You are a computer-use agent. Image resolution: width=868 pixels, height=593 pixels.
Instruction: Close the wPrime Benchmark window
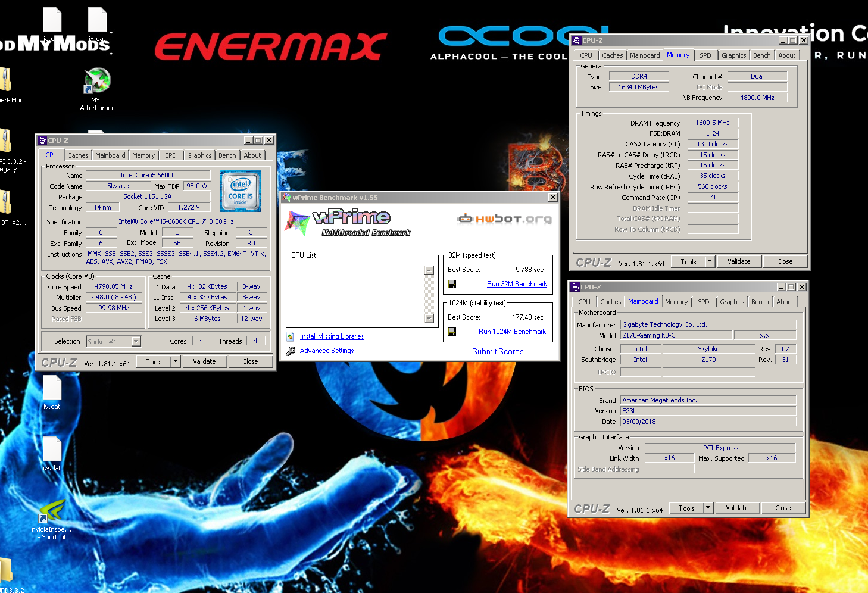[553, 198]
